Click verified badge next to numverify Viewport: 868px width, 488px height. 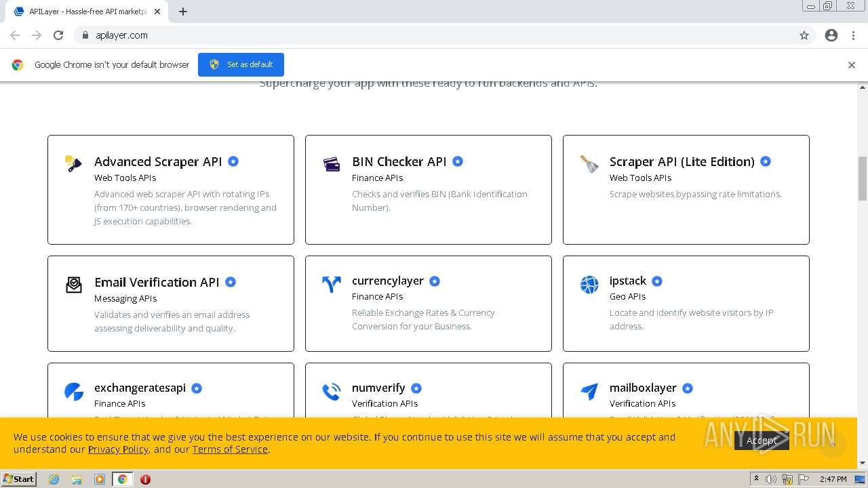tap(416, 388)
